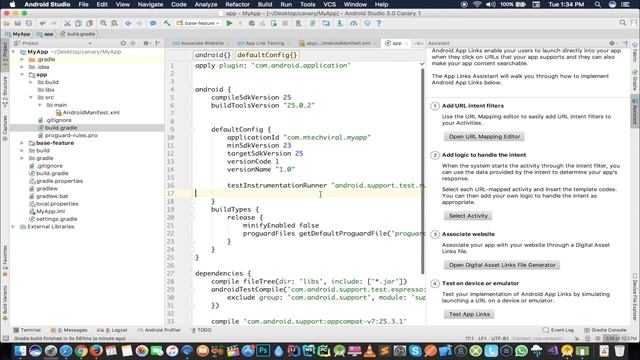The height and width of the screenshot is (360, 640).
Task: Click the Make Project hammer icon
Action: pyautogui.click(x=167, y=23)
